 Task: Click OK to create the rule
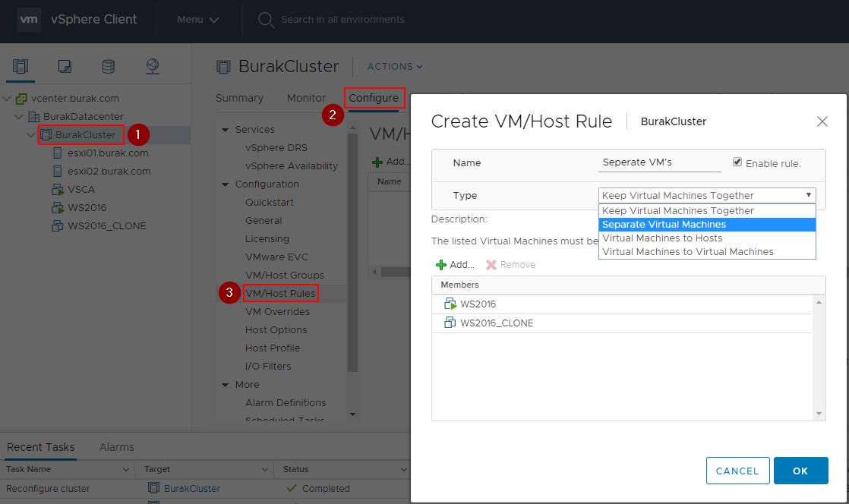(x=801, y=471)
